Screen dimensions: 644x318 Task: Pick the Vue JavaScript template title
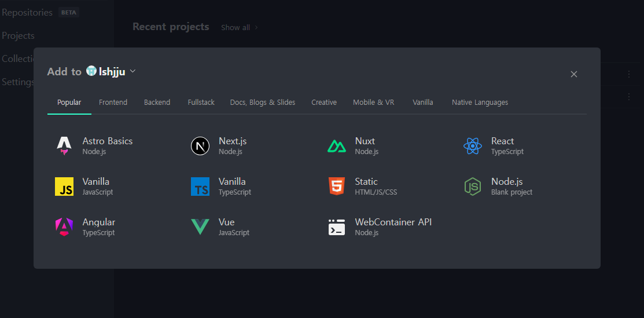click(226, 222)
